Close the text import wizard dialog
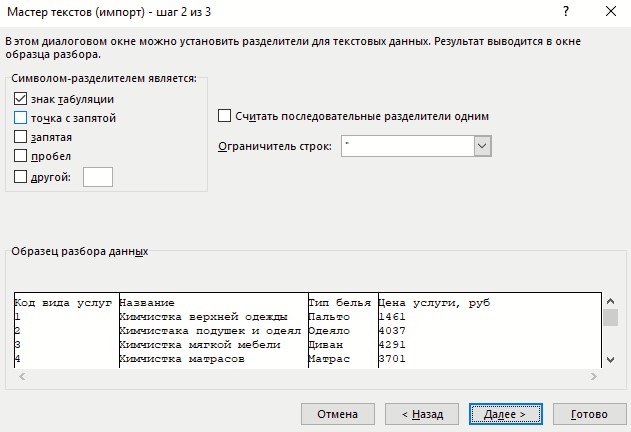The height and width of the screenshot is (432, 631). 611,12
